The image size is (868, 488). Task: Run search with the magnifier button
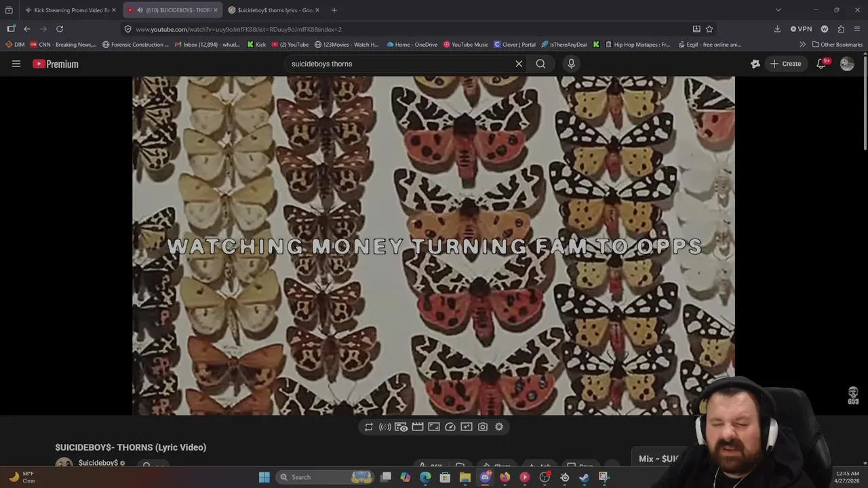coord(540,64)
